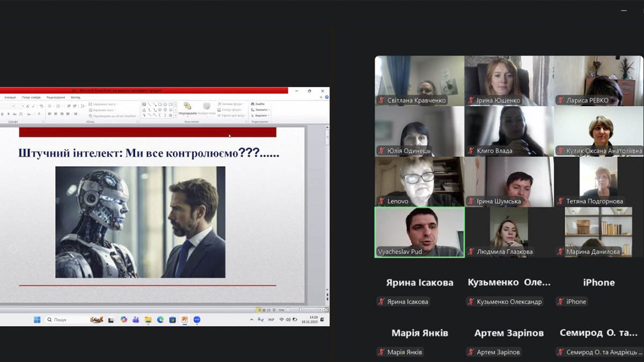The height and width of the screenshot is (362, 644).
Task: Open the Copilot app from the taskbar
Action: [124, 320]
